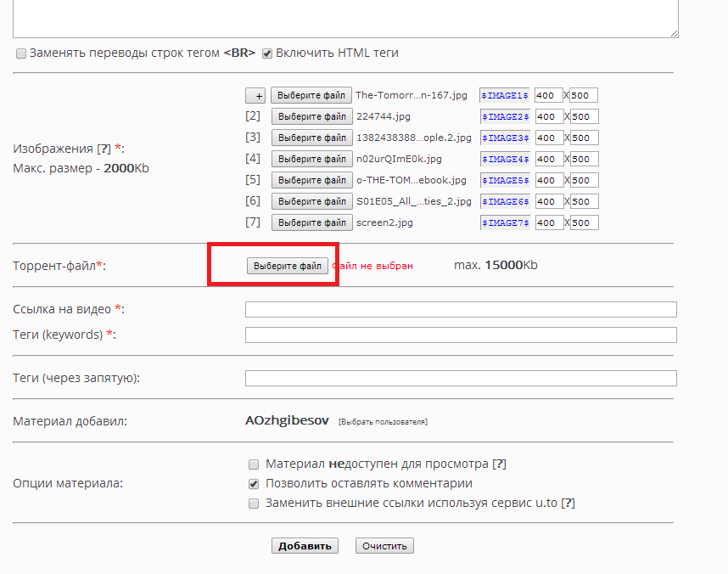Toggle 'Включить HTML теги' checkbox
The width and height of the screenshot is (728, 574).
(x=267, y=53)
